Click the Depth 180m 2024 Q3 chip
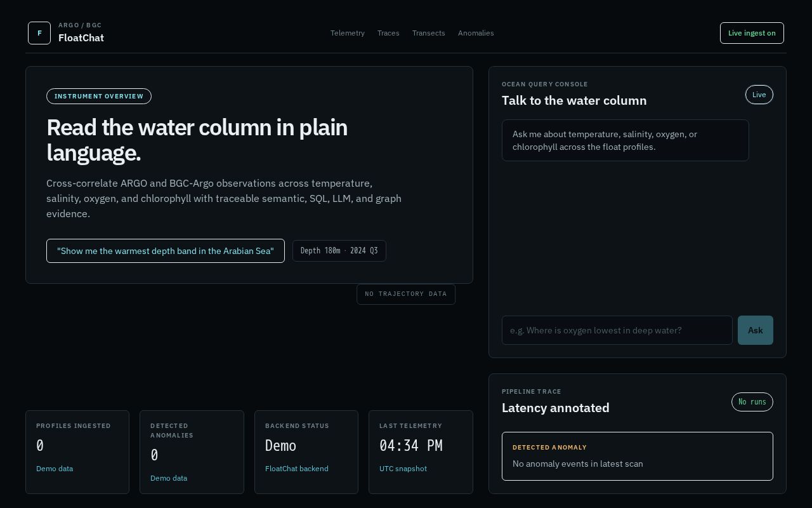The image size is (812, 508). [x=339, y=251]
